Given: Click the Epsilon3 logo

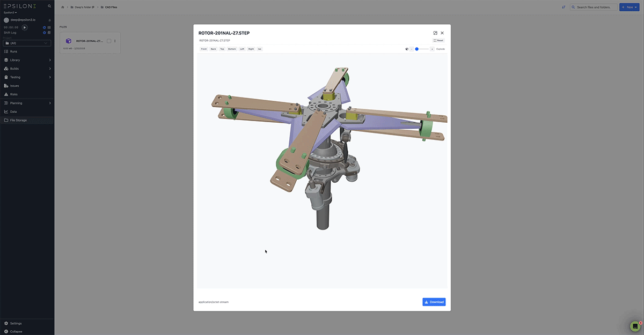Looking at the screenshot, I should pyautogui.click(x=20, y=6).
